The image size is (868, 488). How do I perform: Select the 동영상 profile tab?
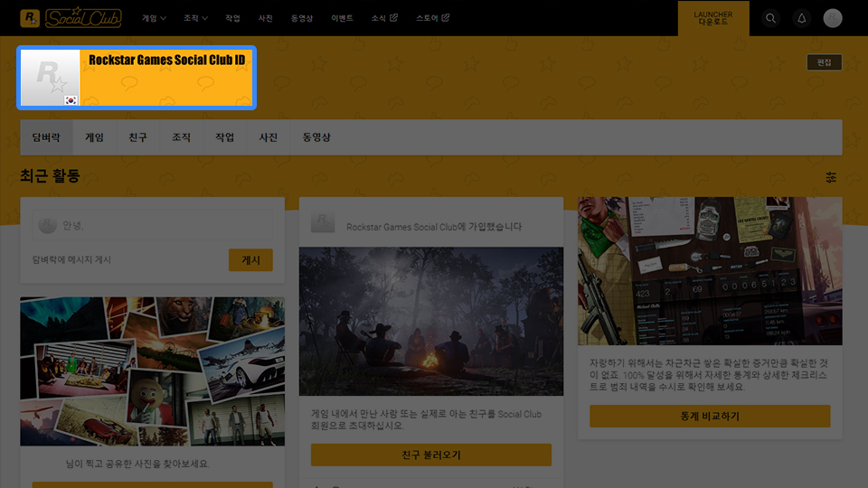316,137
